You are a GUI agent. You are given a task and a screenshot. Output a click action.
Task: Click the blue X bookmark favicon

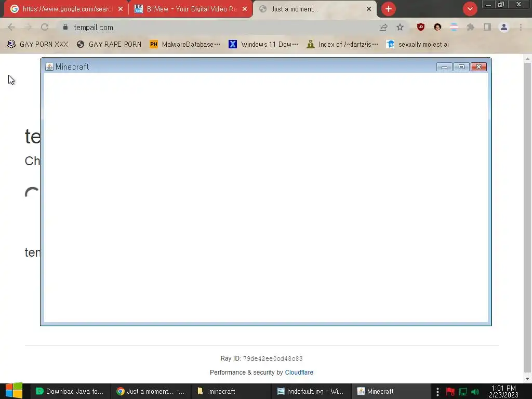pos(233,45)
